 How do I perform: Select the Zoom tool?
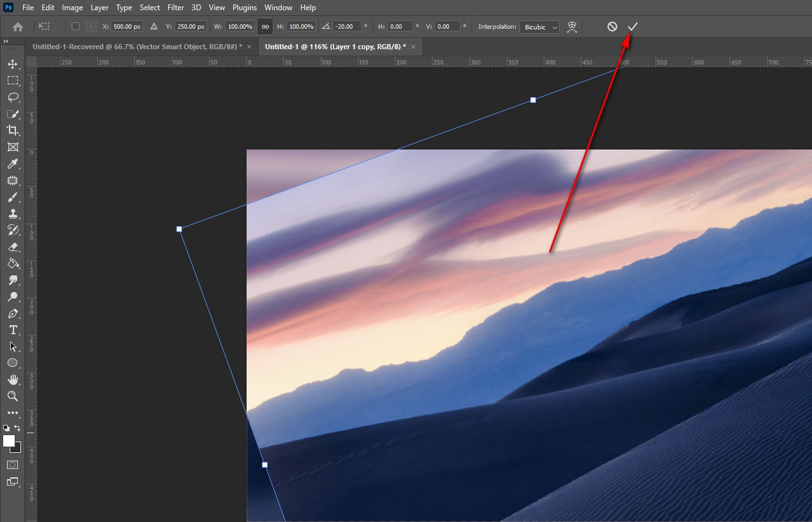coord(13,396)
